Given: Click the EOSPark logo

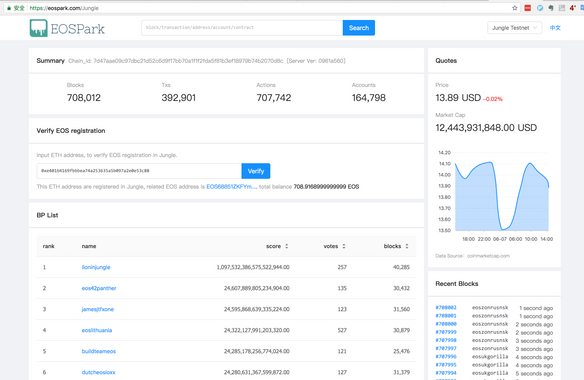Looking at the screenshot, I should pos(67,28).
